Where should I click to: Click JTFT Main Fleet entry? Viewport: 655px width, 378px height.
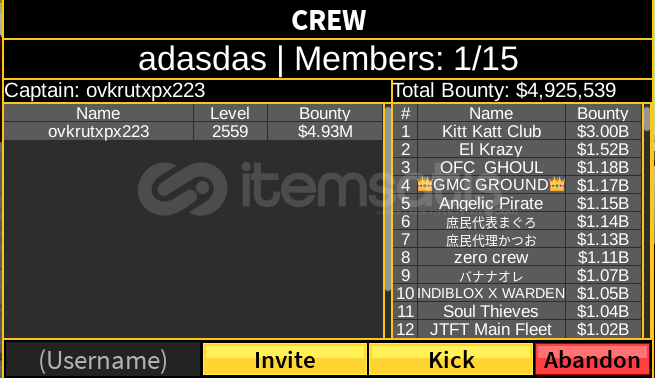pos(517,329)
